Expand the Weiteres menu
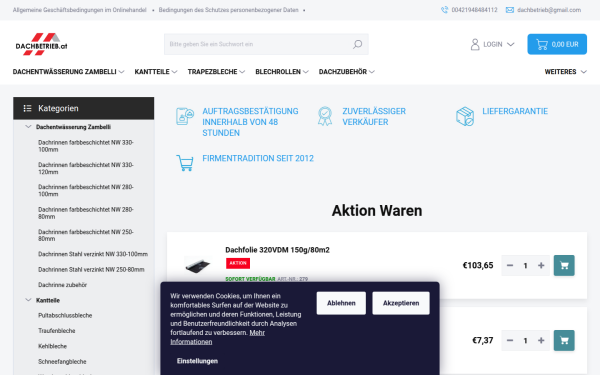Viewport: 600px width, 375px height. (566, 72)
